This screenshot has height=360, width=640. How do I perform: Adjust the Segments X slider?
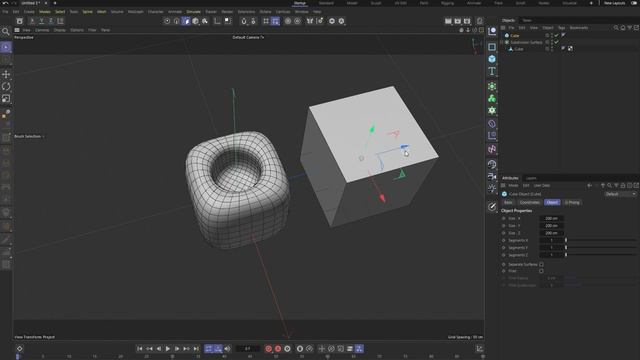click(x=601, y=240)
